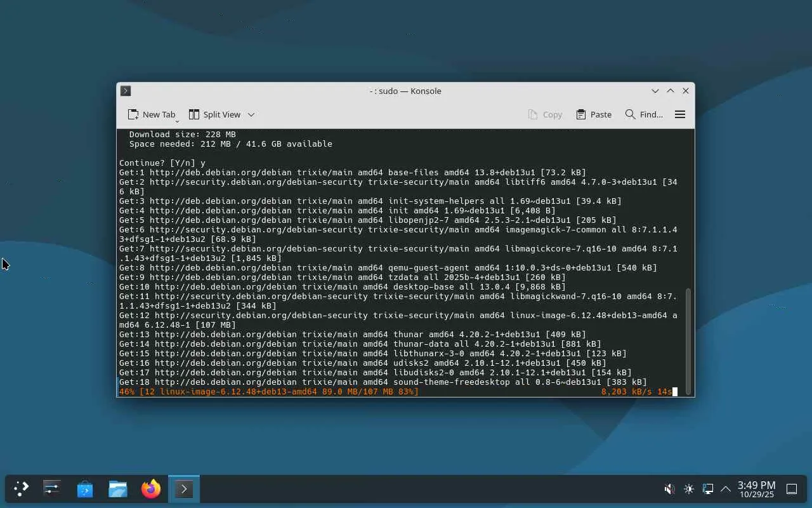Select the Konsole task in the taskbar
Image resolution: width=812 pixels, height=508 pixels.
[184, 489]
